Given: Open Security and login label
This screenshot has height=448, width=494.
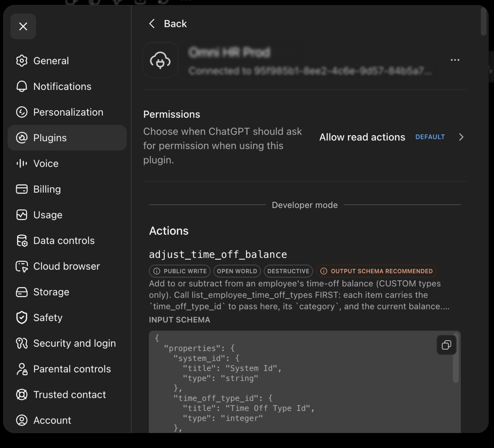Looking at the screenshot, I should click(x=74, y=343).
